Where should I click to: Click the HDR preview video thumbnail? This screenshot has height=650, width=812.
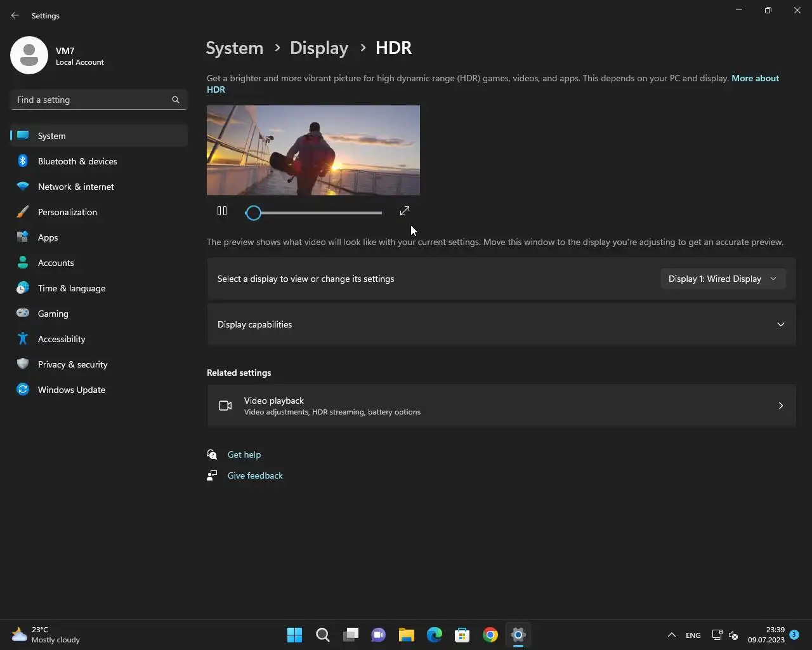pos(313,150)
